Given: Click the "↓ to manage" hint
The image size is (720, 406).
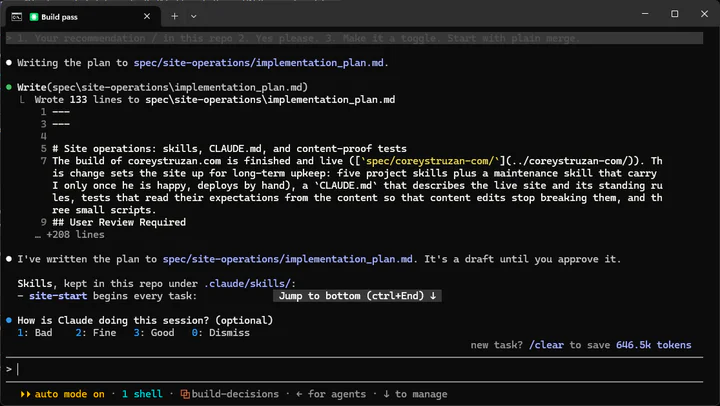Looking at the screenshot, I should (415, 394).
